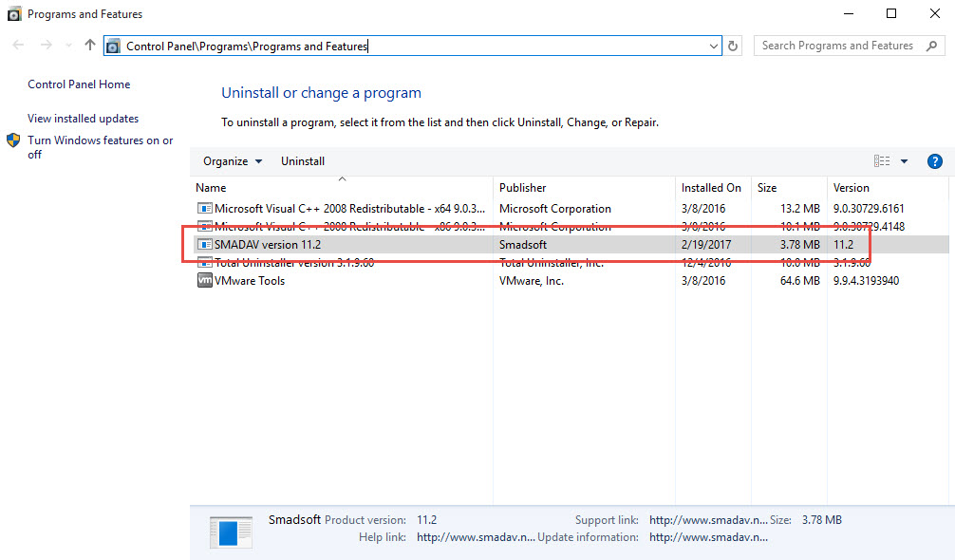Click the Forward navigation arrow
The height and width of the screenshot is (560, 955).
coord(47,45)
